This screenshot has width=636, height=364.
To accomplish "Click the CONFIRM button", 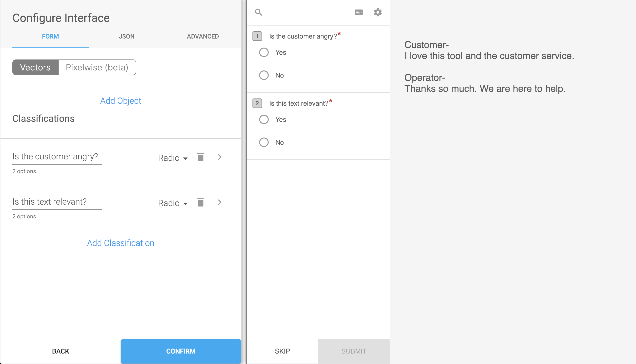I will [181, 351].
